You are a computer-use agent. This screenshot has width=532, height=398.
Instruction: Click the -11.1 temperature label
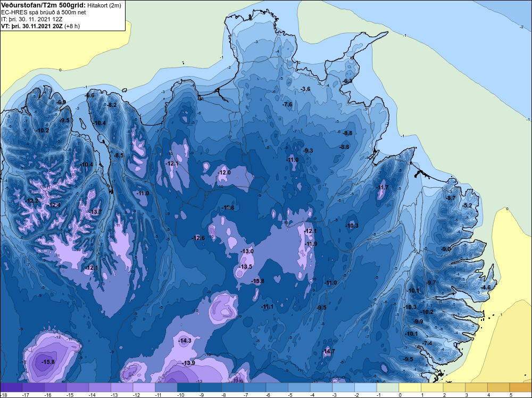tap(268, 306)
